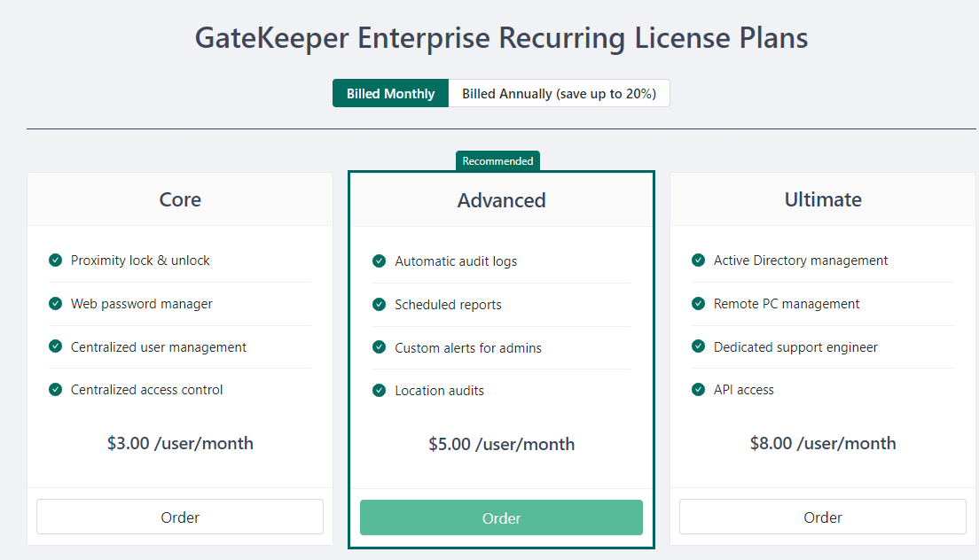Order the Advanced plan
The width and height of the screenshot is (979, 560).
501,517
